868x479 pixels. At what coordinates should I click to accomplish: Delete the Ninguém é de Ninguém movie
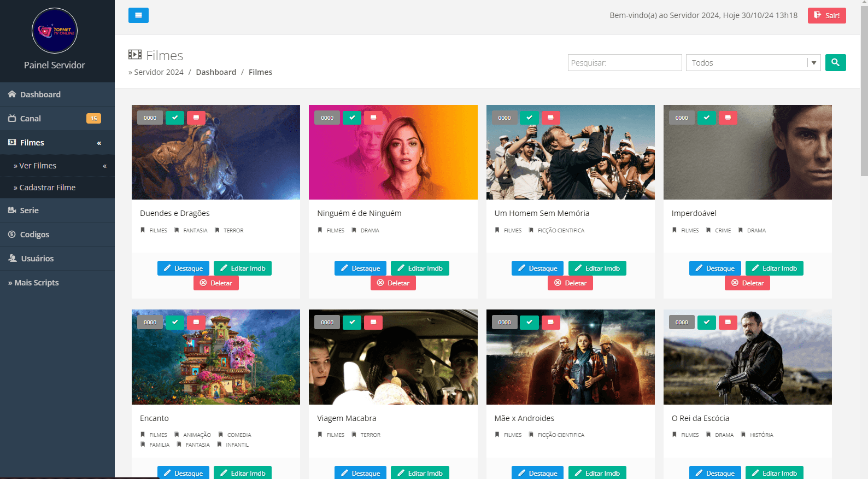tap(393, 283)
